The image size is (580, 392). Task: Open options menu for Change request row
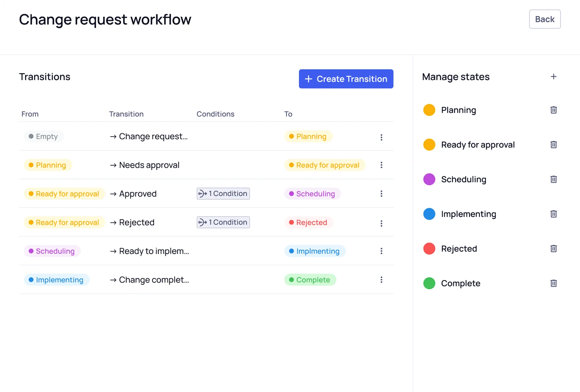tap(381, 137)
